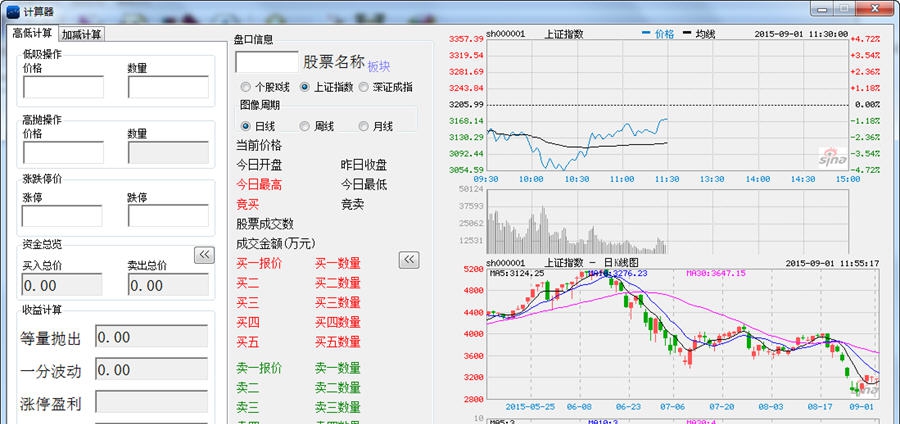Click the 买五 label
This screenshot has width=900, height=424.
click(247, 343)
